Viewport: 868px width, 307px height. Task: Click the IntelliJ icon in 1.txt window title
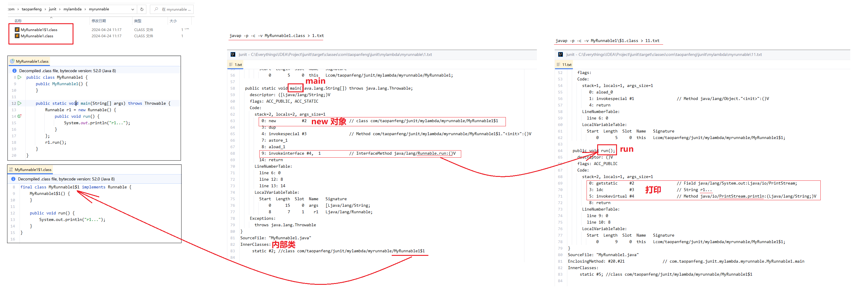coord(233,54)
